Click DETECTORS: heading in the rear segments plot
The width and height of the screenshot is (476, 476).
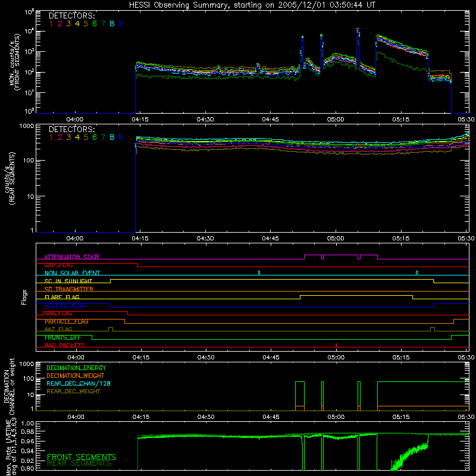click(72, 129)
